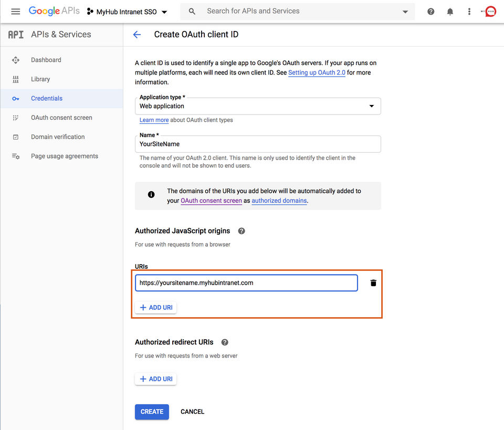Click the Name field containing YourSiteName

point(257,144)
